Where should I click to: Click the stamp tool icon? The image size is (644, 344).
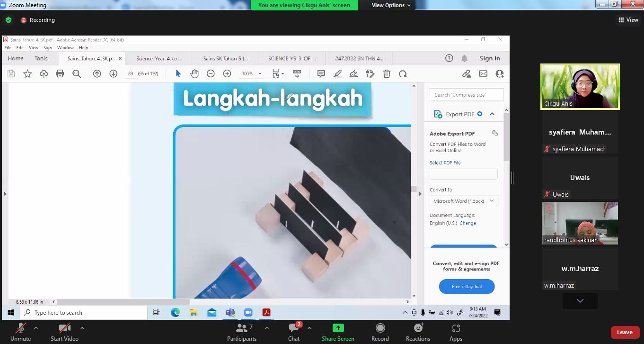(x=370, y=73)
